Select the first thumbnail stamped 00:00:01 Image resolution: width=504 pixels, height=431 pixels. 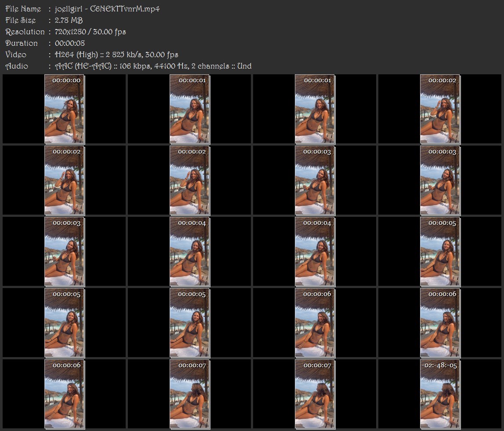coord(190,109)
